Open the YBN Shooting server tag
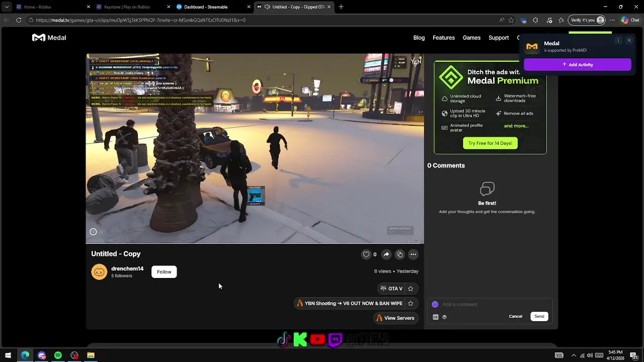Image resolution: width=644 pixels, height=362 pixels. pyautogui.click(x=350, y=304)
